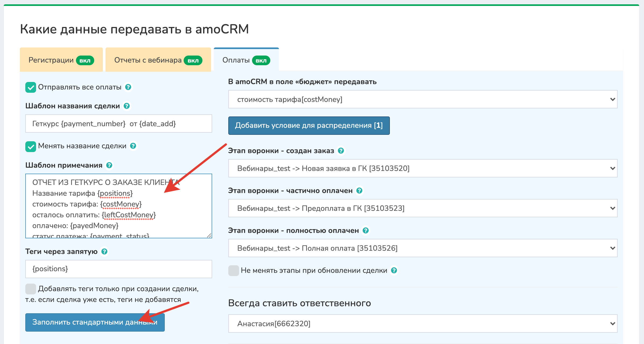Click the heading Всегда ставить ответственного

point(299,303)
